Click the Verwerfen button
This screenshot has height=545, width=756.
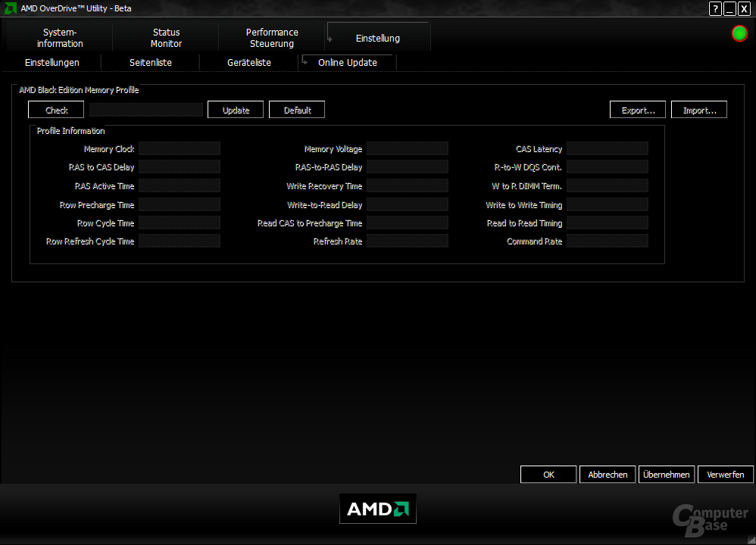point(725,474)
